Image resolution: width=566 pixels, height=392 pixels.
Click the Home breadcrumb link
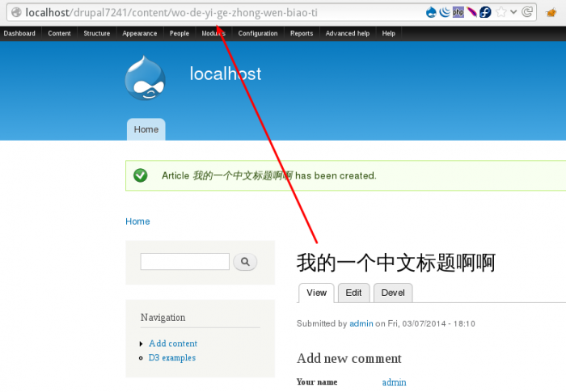pyautogui.click(x=137, y=221)
